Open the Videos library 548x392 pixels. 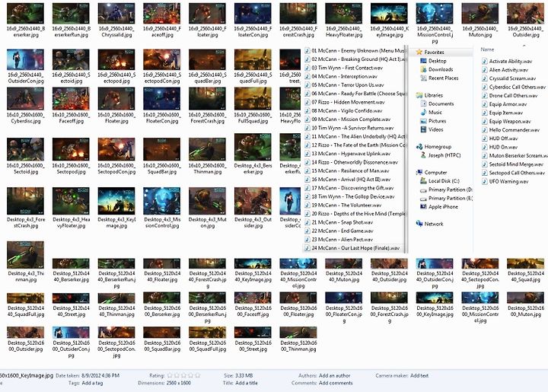coord(432,129)
